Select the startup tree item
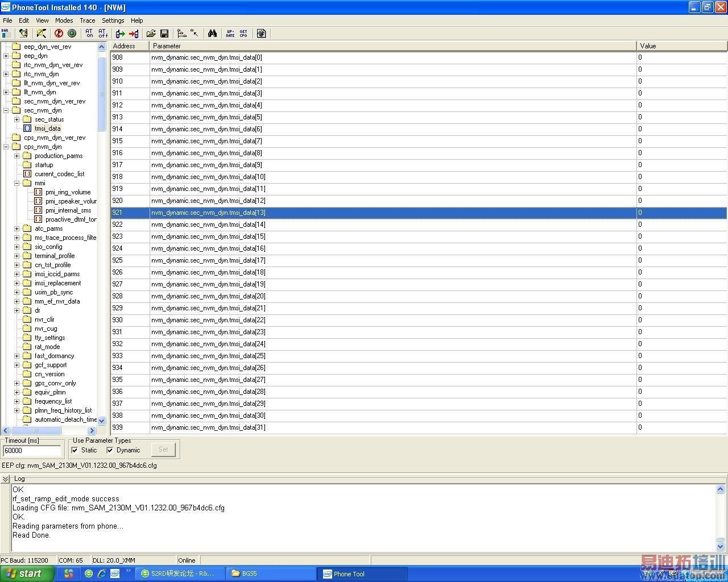The width and height of the screenshot is (728, 582). tap(44, 165)
